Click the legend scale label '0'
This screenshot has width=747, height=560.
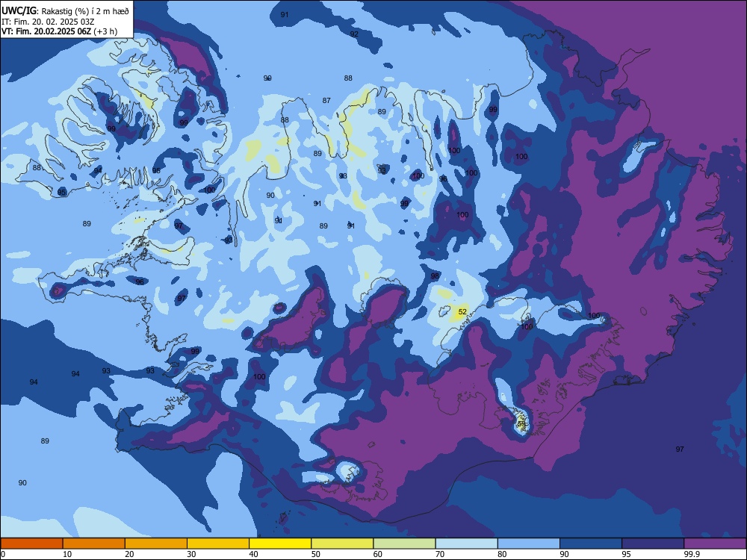(3, 554)
